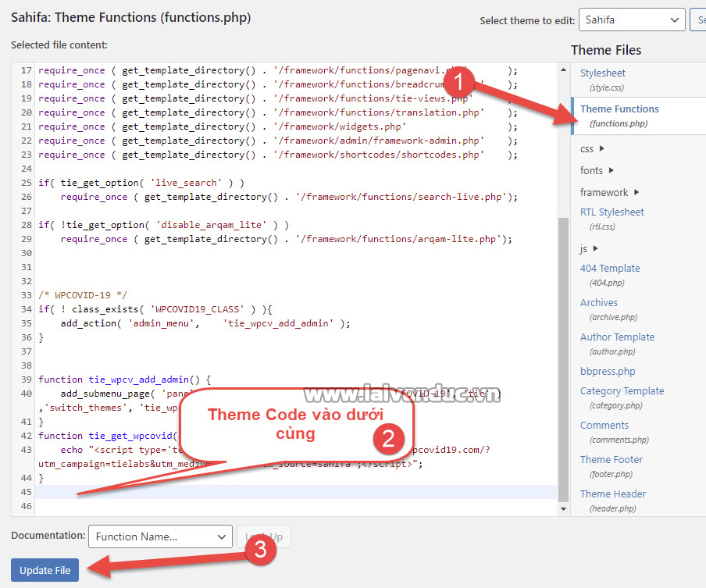
Task: Expand the fonts folder arrow
Action: [611, 170]
